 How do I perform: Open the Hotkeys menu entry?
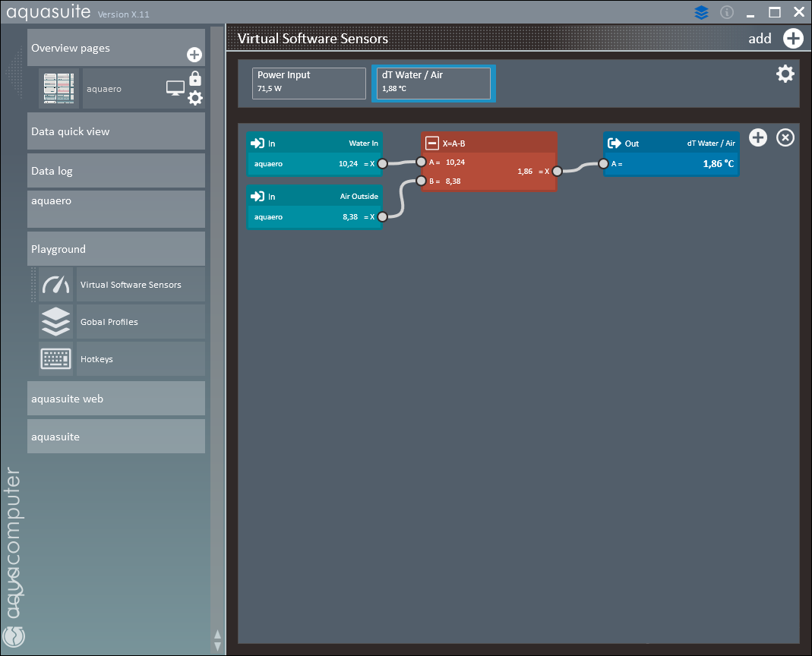[x=141, y=359]
